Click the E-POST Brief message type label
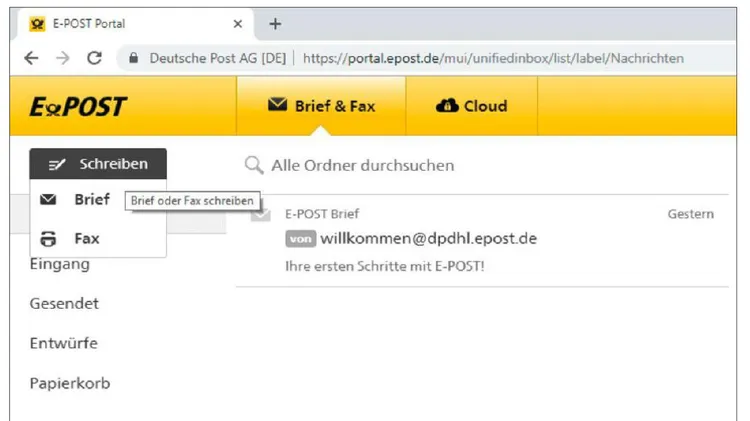 click(322, 214)
